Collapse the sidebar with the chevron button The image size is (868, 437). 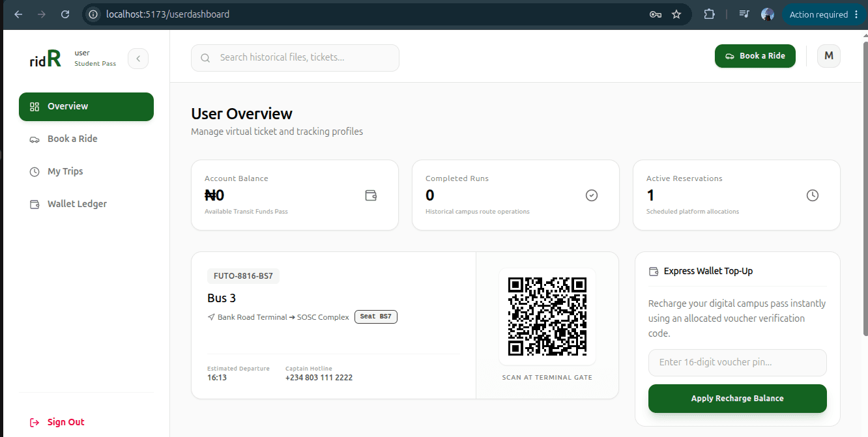(x=138, y=59)
